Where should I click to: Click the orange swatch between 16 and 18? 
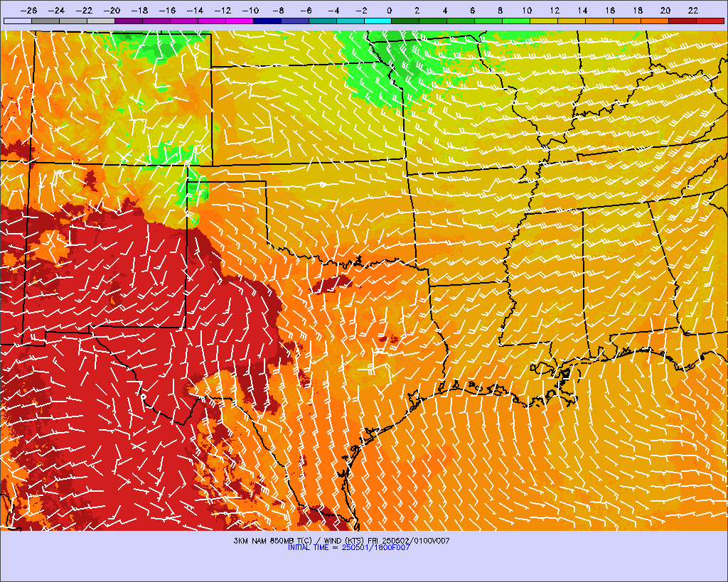[627, 21]
